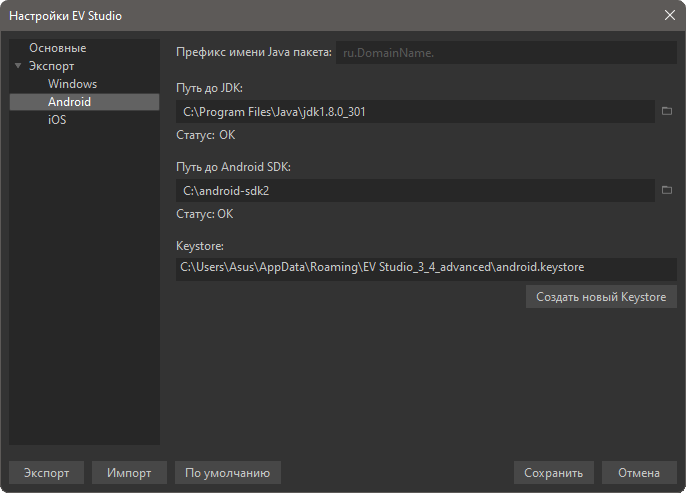Select Основные in the settings tree
This screenshot has width=686, height=493.
[x=57, y=48]
